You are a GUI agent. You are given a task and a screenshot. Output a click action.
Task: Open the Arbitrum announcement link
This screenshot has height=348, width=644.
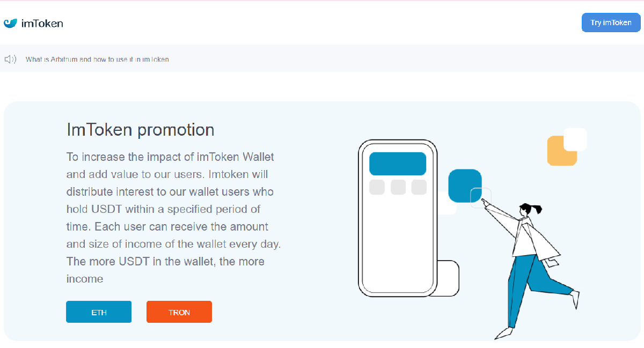click(97, 60)
